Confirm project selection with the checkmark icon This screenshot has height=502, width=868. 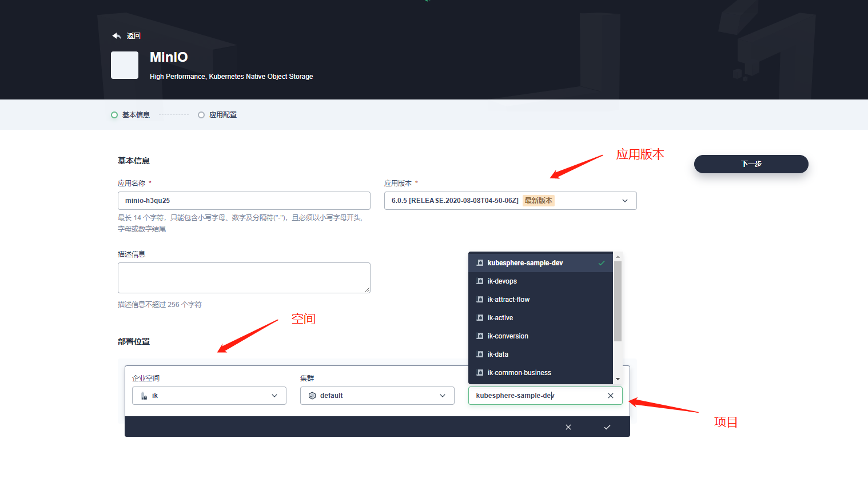(x=607, y=427)
